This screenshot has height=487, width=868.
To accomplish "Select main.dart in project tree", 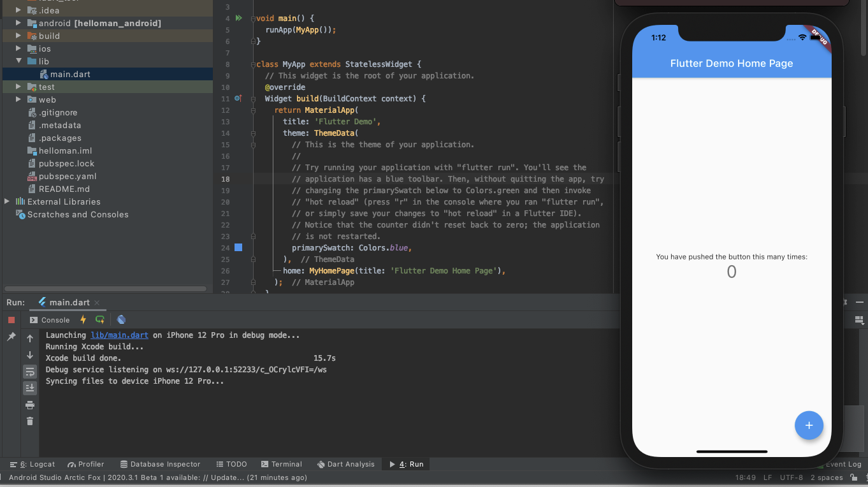I will pos(70,75).
